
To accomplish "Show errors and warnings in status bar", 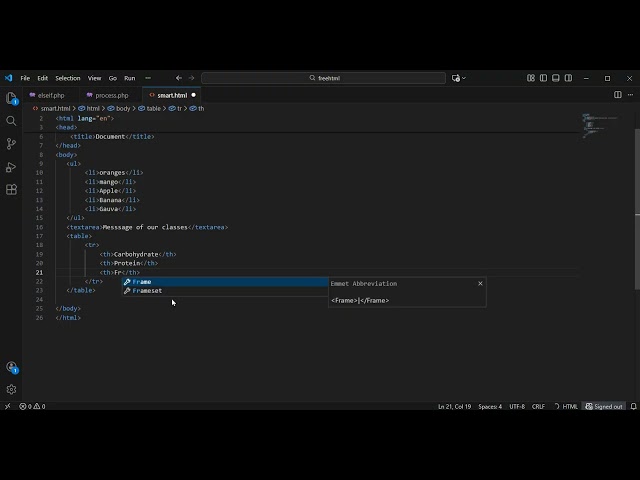I will [x=32, y=406].
